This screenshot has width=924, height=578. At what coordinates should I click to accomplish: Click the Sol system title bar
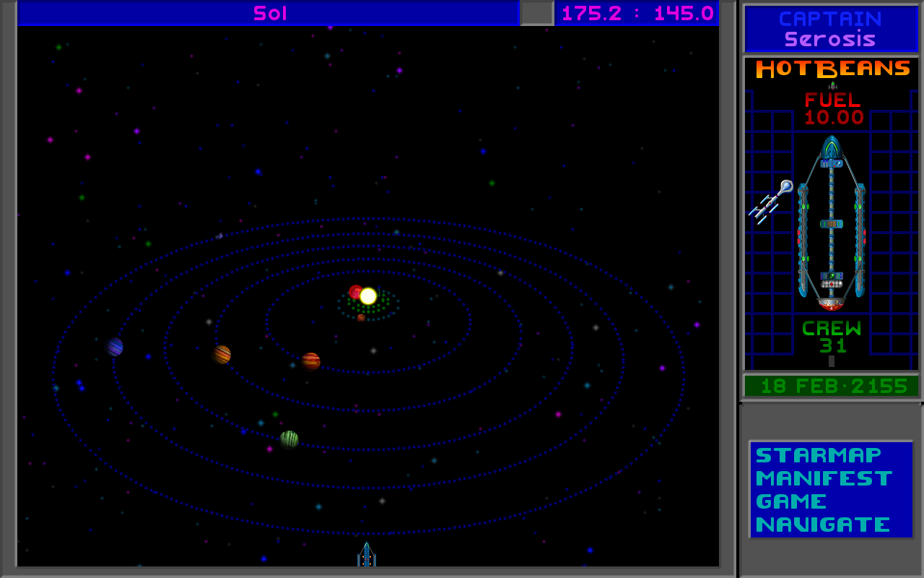(x=269, y=13)
